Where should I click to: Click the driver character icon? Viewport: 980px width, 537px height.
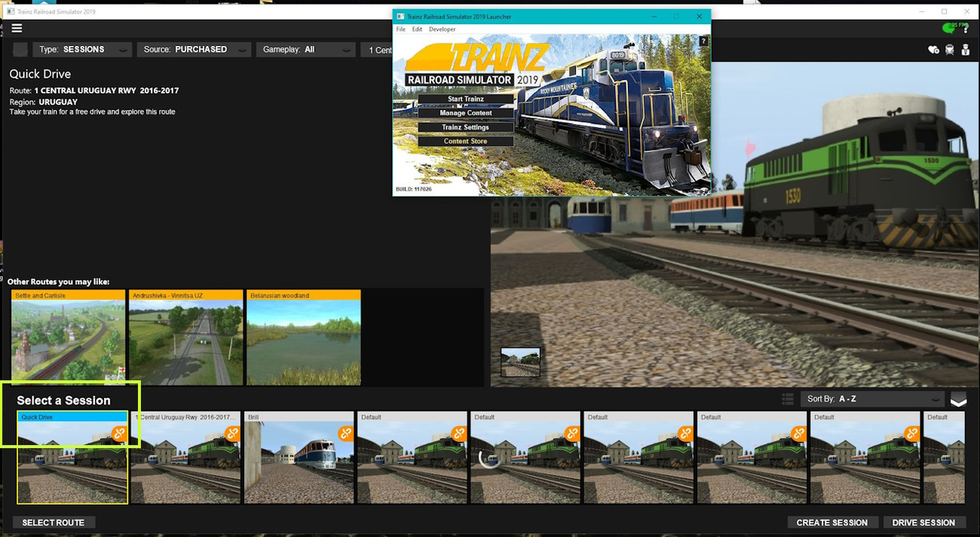pos(965,50)
